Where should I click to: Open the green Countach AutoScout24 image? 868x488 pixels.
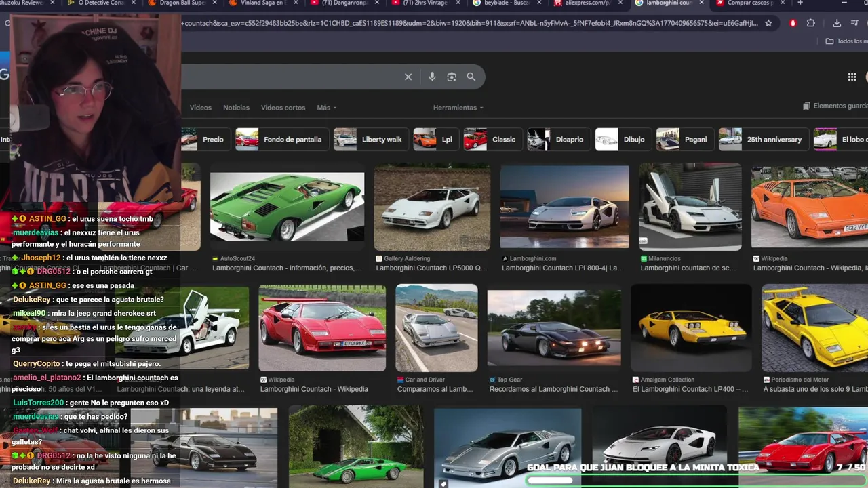[x=287, y=206]
